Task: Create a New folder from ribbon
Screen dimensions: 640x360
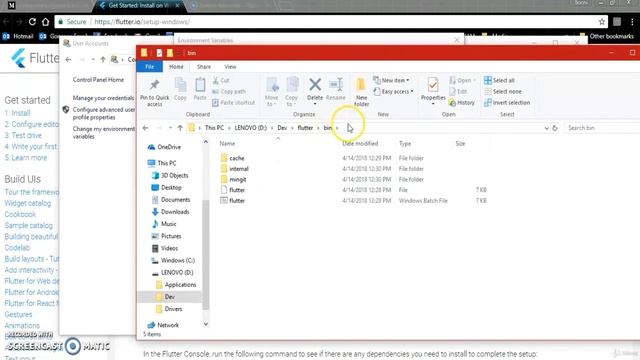Action: tap(361, 92)
